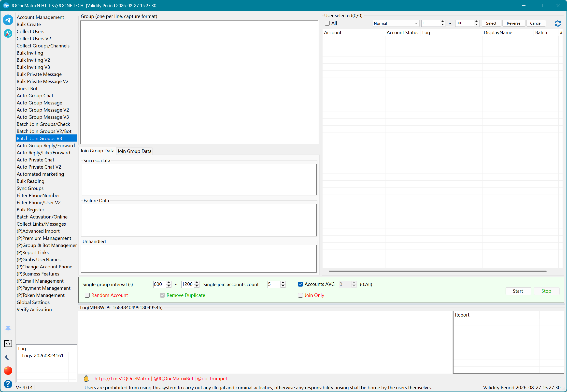The width and height of the screenshot is (567, 392).
Task: Open Global Settings
Action: pyautogui.click(x=33, y=302)
